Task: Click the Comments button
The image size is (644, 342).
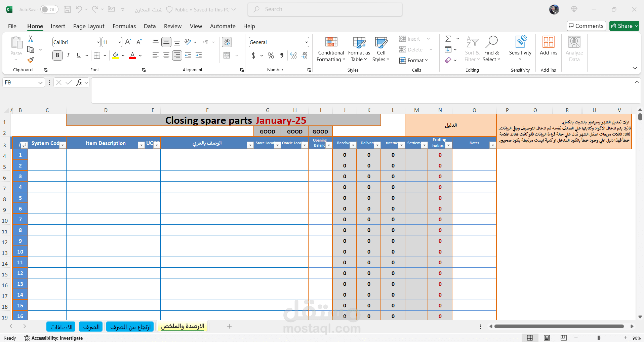Action: (586, 26)
